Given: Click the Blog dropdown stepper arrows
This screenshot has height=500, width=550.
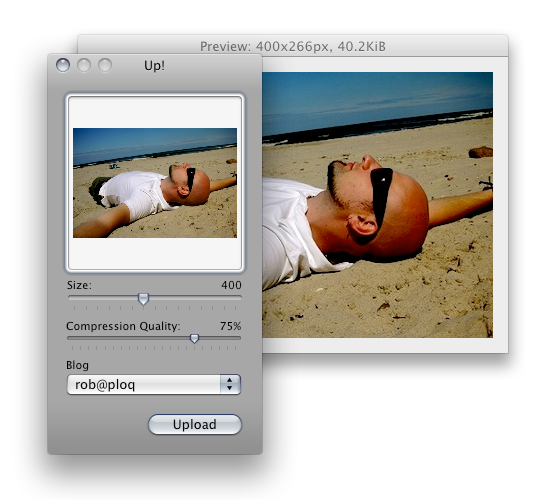Looking at the screenshot, I should click(230, 385).
